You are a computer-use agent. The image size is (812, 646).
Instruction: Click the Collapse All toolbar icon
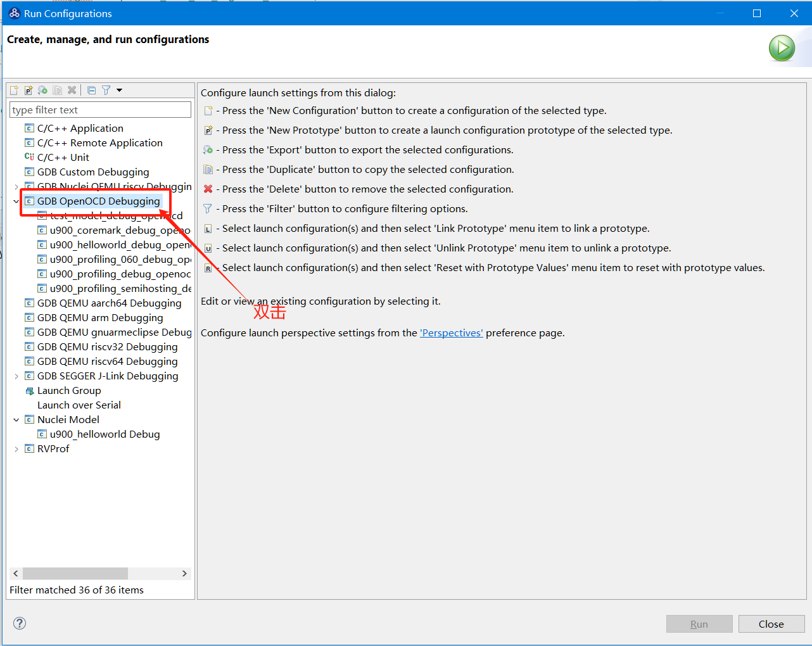pos(92,90)
